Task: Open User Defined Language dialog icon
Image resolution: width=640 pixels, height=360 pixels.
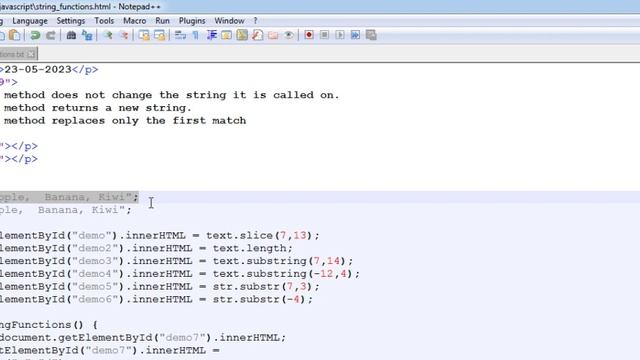Action: 227,36
